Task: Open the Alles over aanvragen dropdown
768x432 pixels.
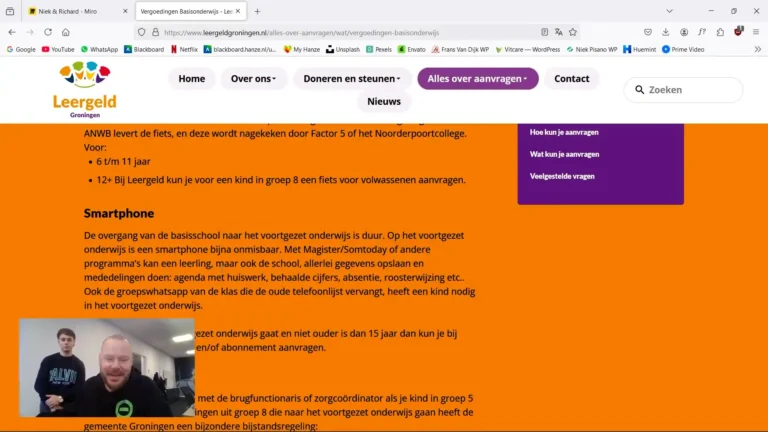Action: 477,79
